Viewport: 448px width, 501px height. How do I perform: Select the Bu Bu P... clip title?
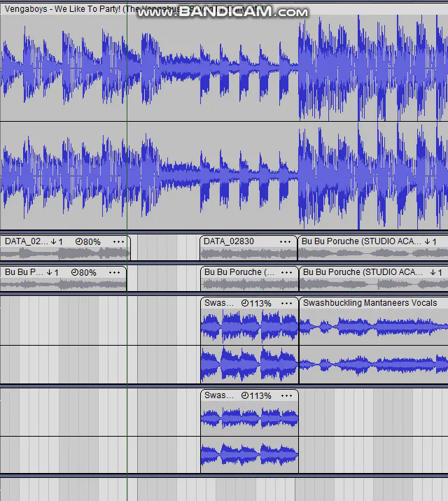coord(24,272)
